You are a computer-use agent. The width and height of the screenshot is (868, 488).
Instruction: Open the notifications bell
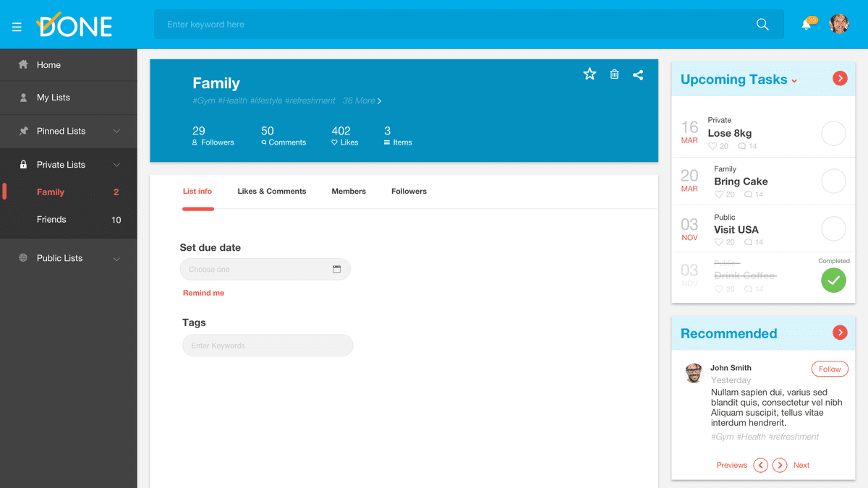807,25
